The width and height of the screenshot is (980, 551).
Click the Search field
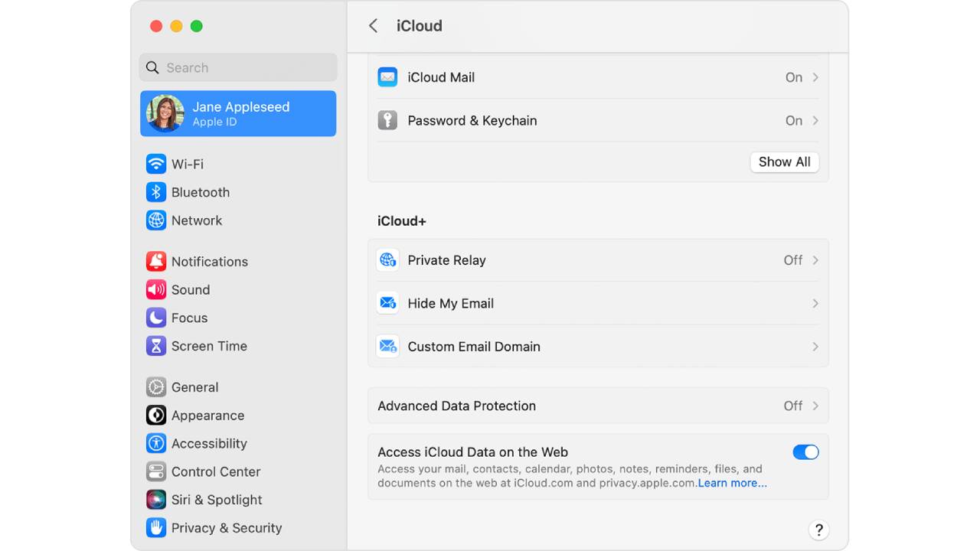click(238, 67)
